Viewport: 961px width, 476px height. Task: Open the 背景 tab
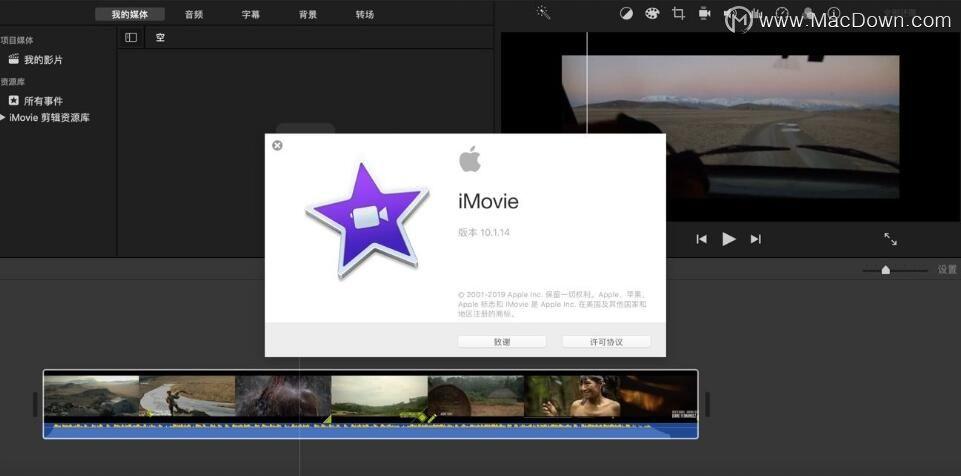click(308, 15)
